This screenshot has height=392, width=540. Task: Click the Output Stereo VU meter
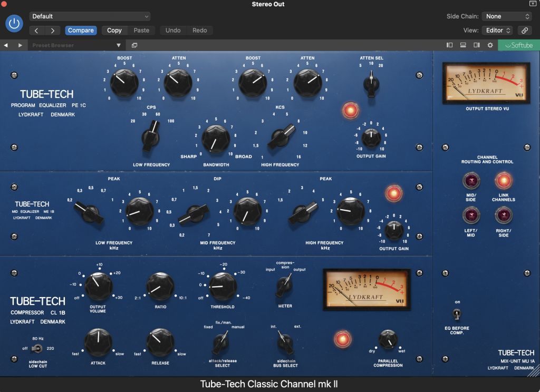point(486,83)
